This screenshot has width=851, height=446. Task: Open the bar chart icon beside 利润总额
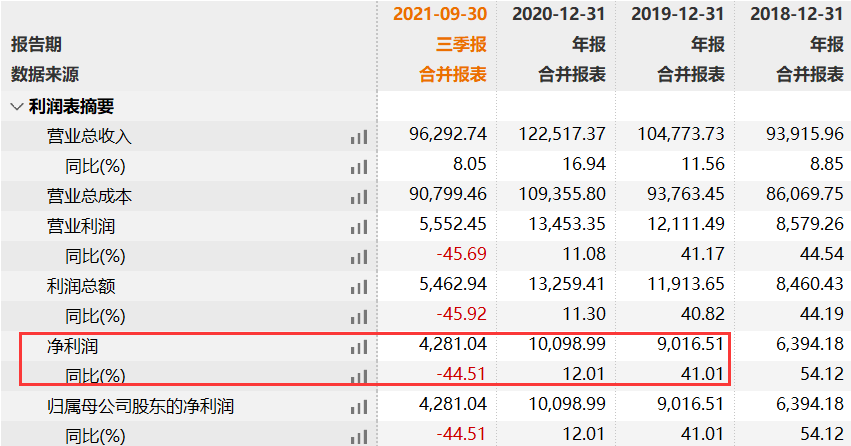358,286
